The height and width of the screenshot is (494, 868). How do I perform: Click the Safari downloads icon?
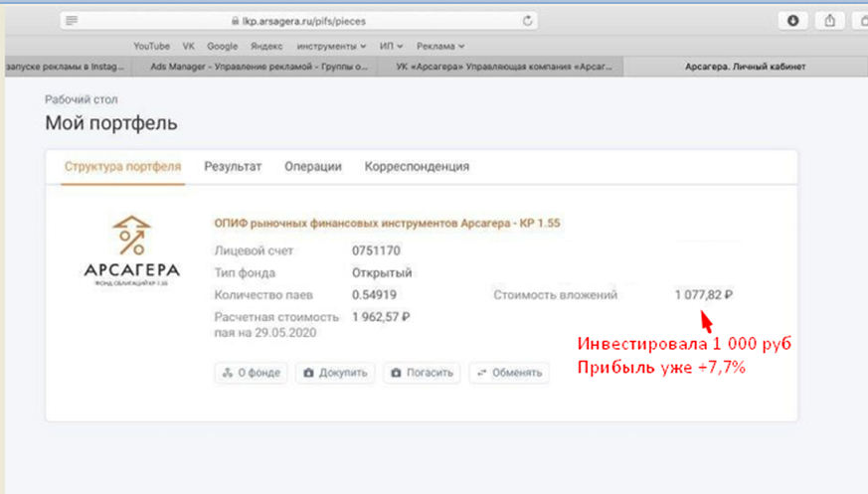tap(793, 20)
